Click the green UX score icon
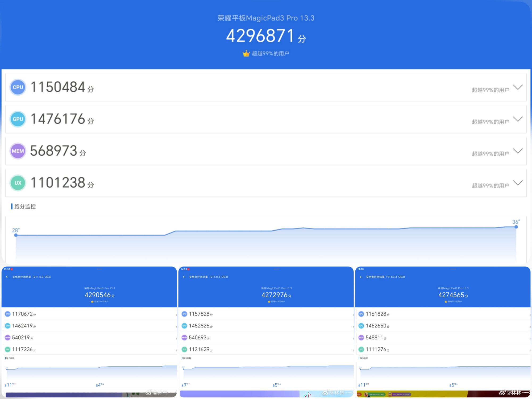Viewport: 532px width, 399px height. (18, 183)
